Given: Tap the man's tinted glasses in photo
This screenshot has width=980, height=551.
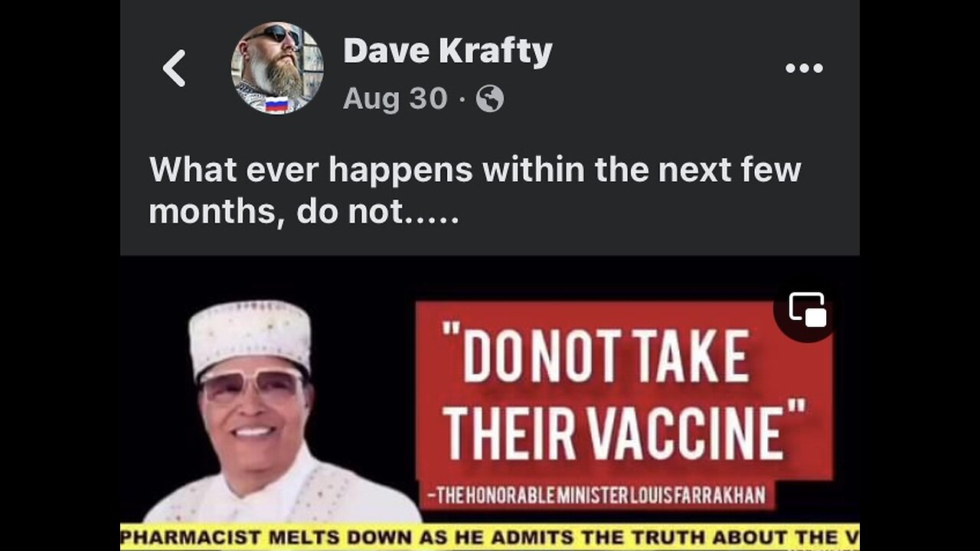Looking at the screenshot, I should pos(251,386).
